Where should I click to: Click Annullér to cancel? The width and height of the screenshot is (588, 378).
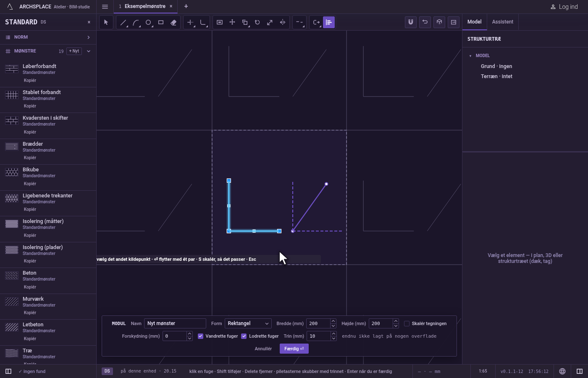coord(263,349)
